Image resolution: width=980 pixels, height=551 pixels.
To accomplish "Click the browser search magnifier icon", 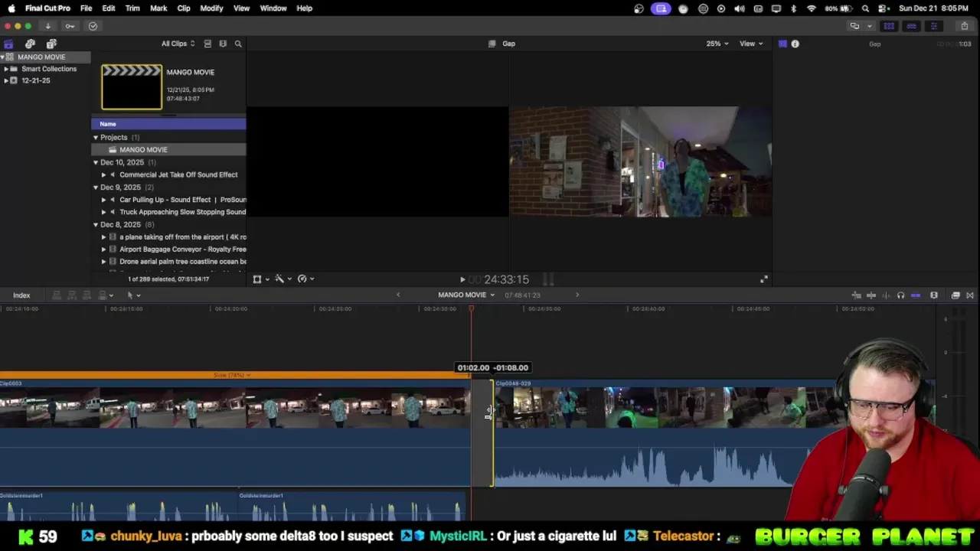I will (x=238, y=44).
